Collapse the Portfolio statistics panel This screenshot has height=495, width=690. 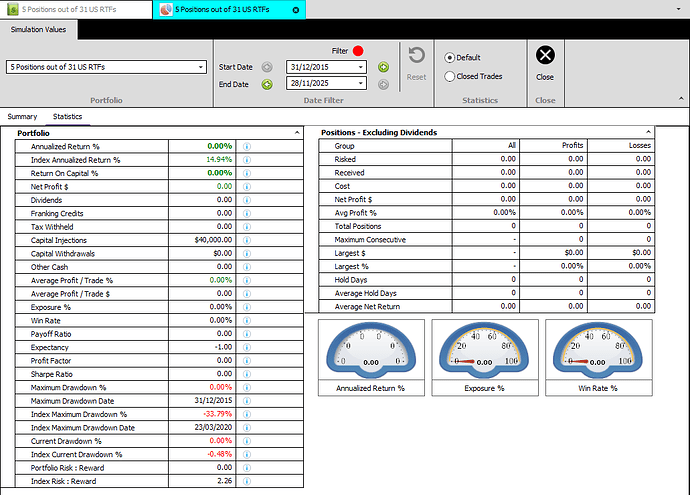coord(297,132)
